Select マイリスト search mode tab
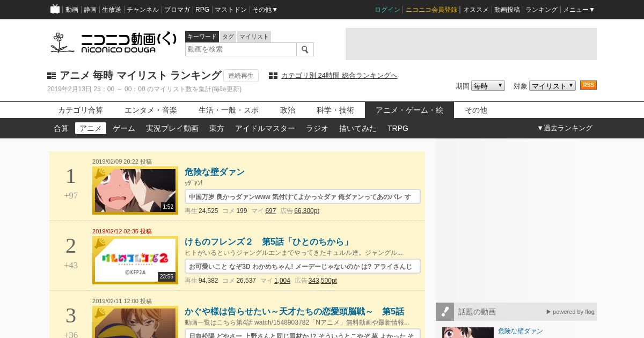 click(254, 36)
